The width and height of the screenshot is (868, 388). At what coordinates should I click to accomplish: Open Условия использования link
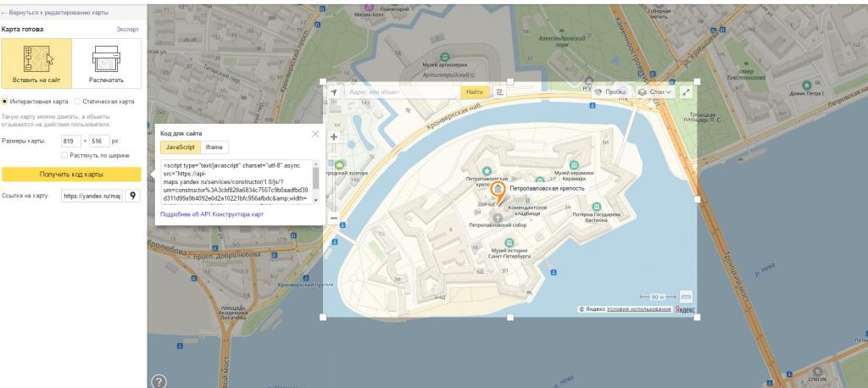639,309
